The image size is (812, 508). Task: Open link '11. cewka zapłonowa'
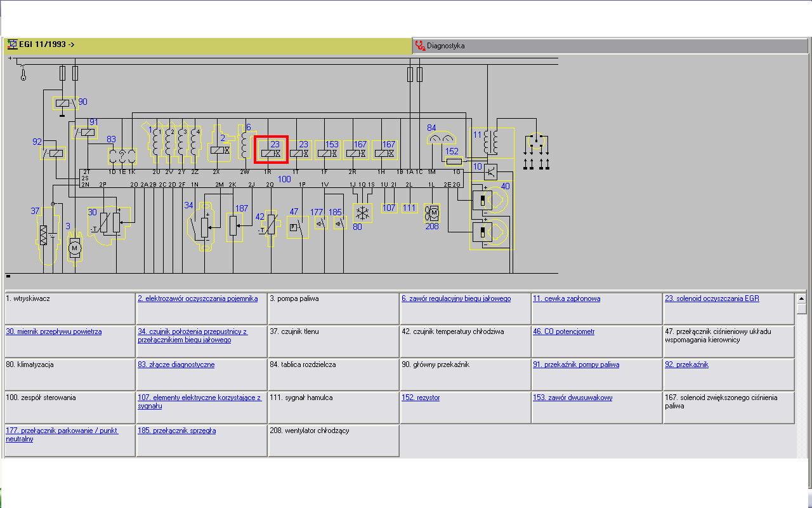point(566,298)
